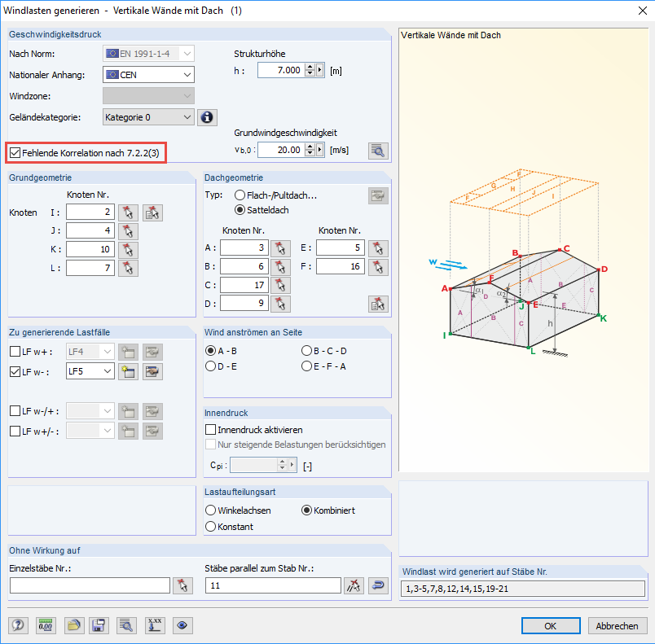Uncheck Fehlende Korrelation nach 7.2.2(3)
The height and width of the screenshot is (644, 655).
point(15,153)
